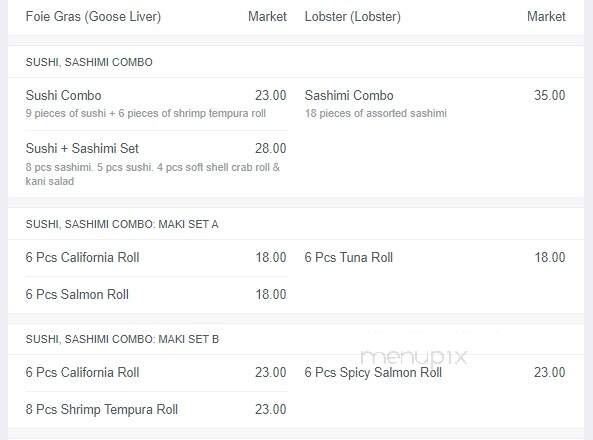The width and height of the screenshot is (593, 440).
Task: Click the Lobster Market price label
Action: pos(546,17)
